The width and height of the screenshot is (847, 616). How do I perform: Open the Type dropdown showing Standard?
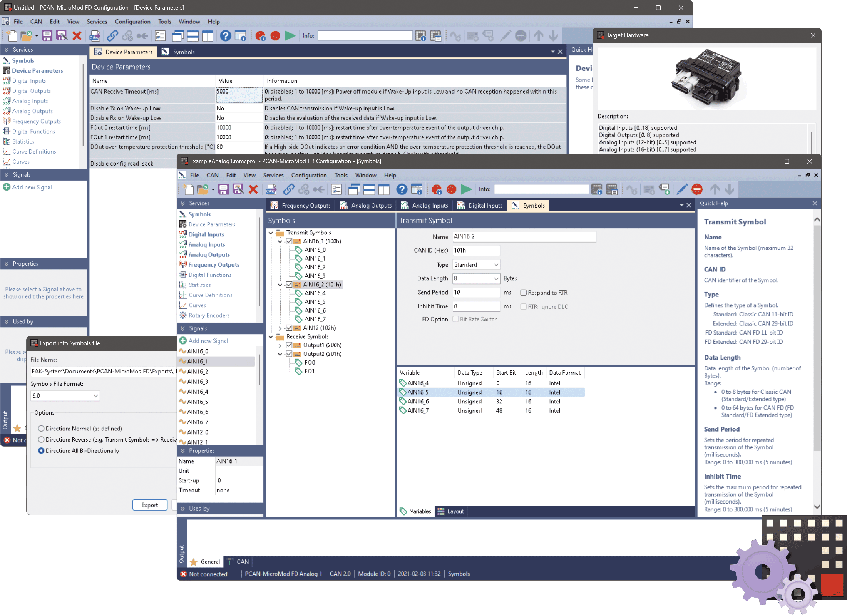476,264
